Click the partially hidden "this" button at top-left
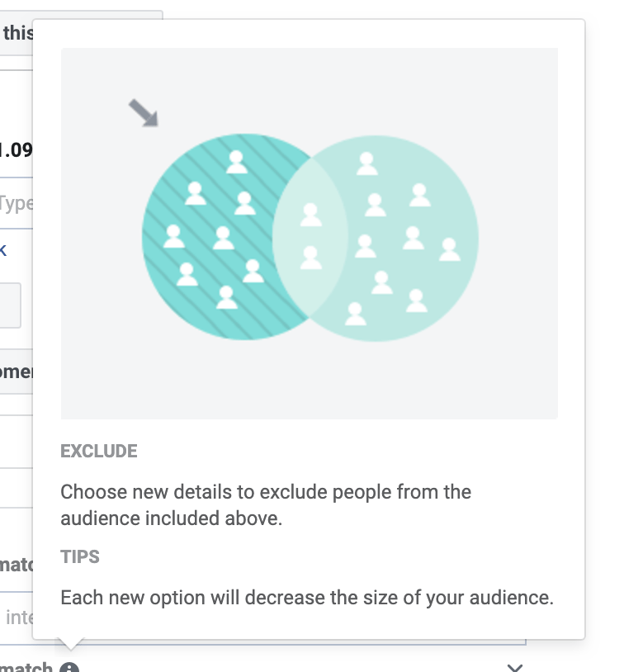The height and width of the screenshot is (672, 624). point(17,33)
